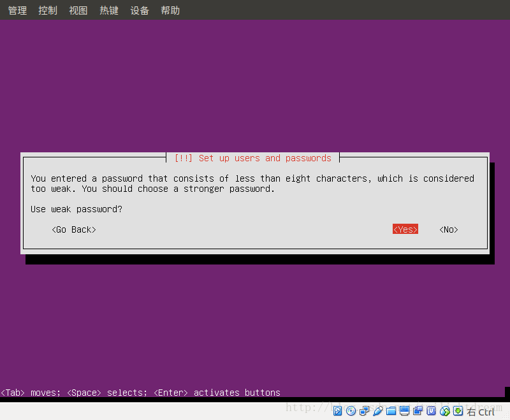
Task: Open the 热键 menu
Action: coord(108,10)
